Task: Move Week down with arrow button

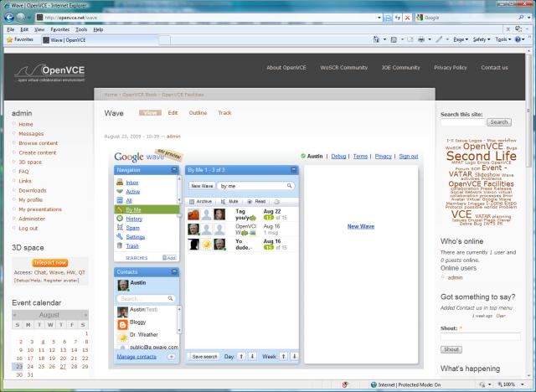Action: click(x=294, y=357)
